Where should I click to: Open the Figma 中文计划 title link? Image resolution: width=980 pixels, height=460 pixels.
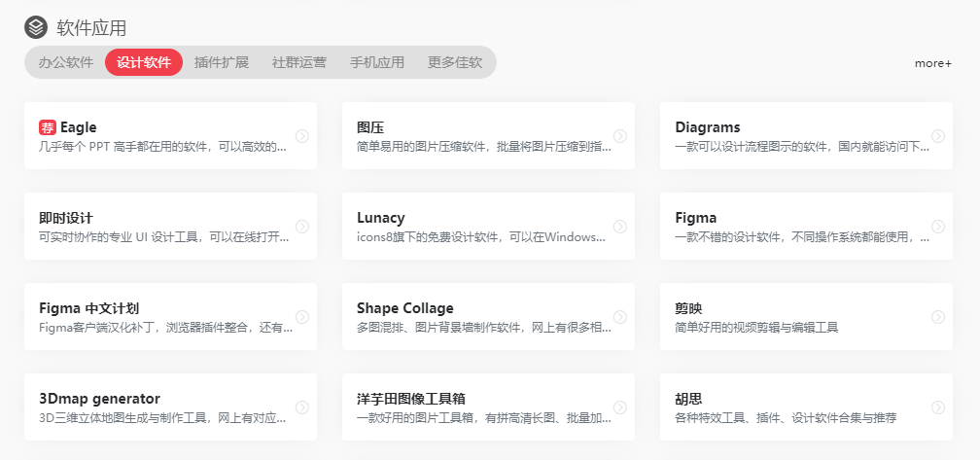point(88,308)
